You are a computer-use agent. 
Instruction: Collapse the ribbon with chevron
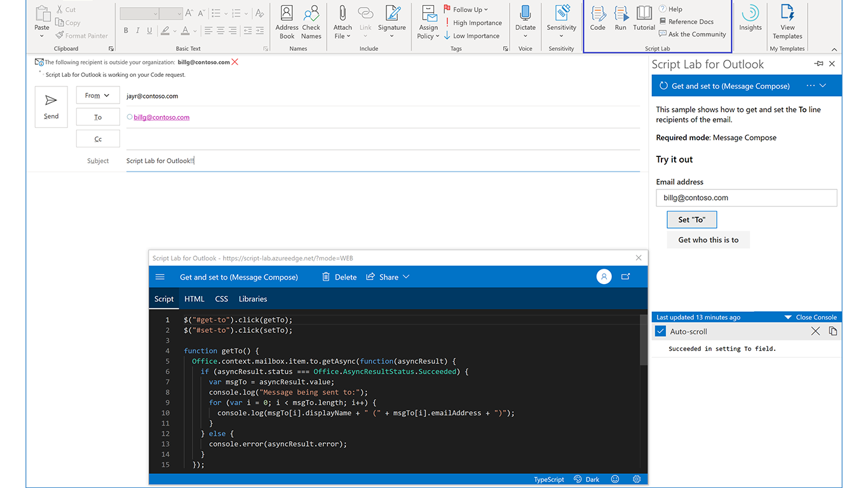point(834,49)
